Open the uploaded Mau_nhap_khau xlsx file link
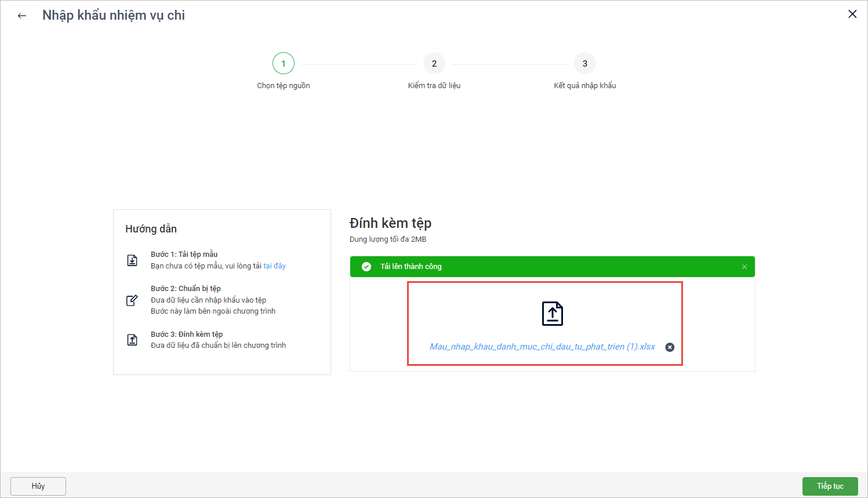The width and height of the screenshot is (868, 498). [542, 347]
